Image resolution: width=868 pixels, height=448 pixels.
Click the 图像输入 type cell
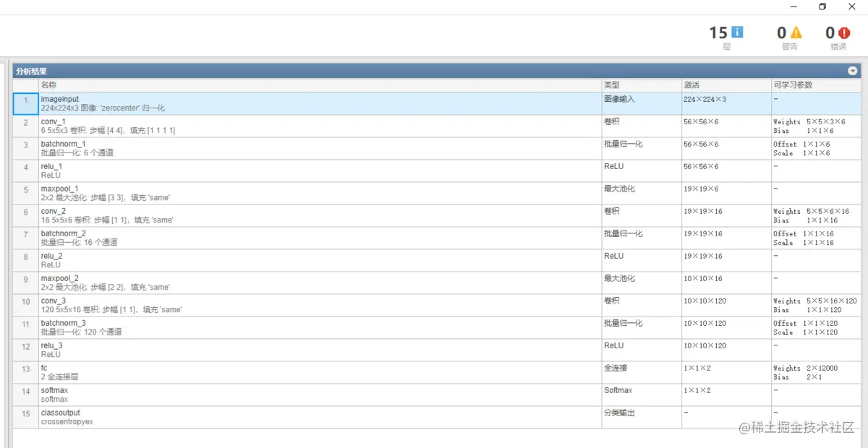[x=642, y=103]
